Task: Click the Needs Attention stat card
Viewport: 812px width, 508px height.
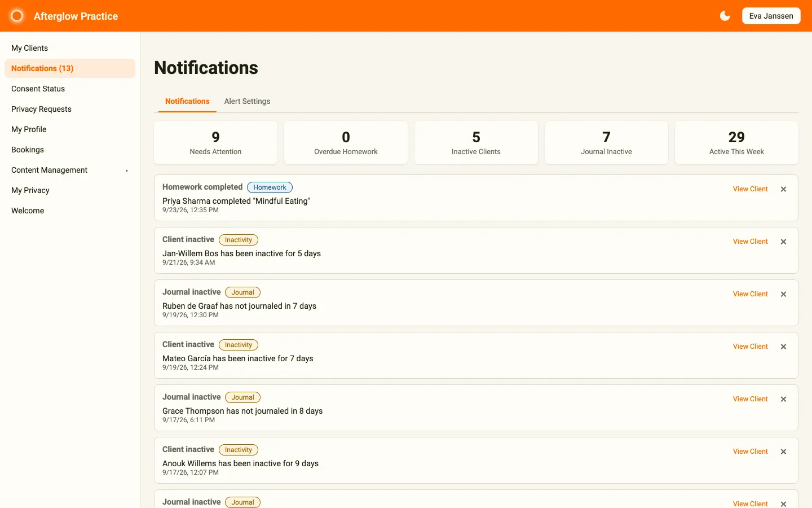Action: point(215,143)
